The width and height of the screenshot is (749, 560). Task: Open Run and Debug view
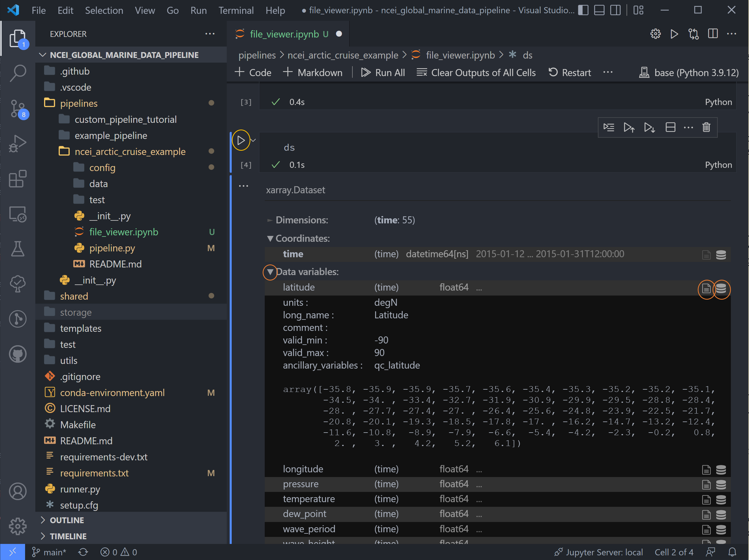click(18, 144)
